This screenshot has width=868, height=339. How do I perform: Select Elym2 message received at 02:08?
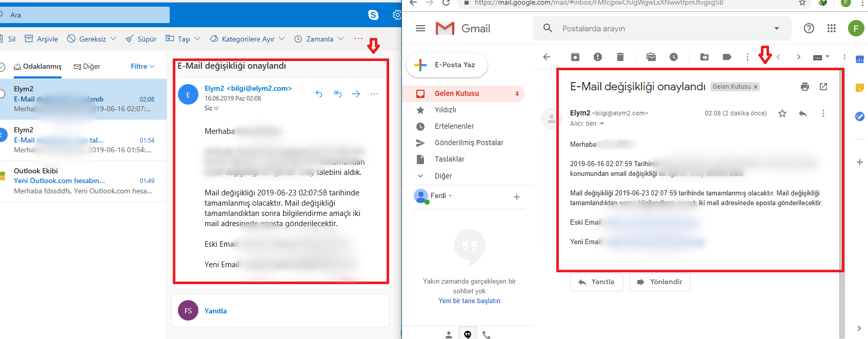(83, 99)
